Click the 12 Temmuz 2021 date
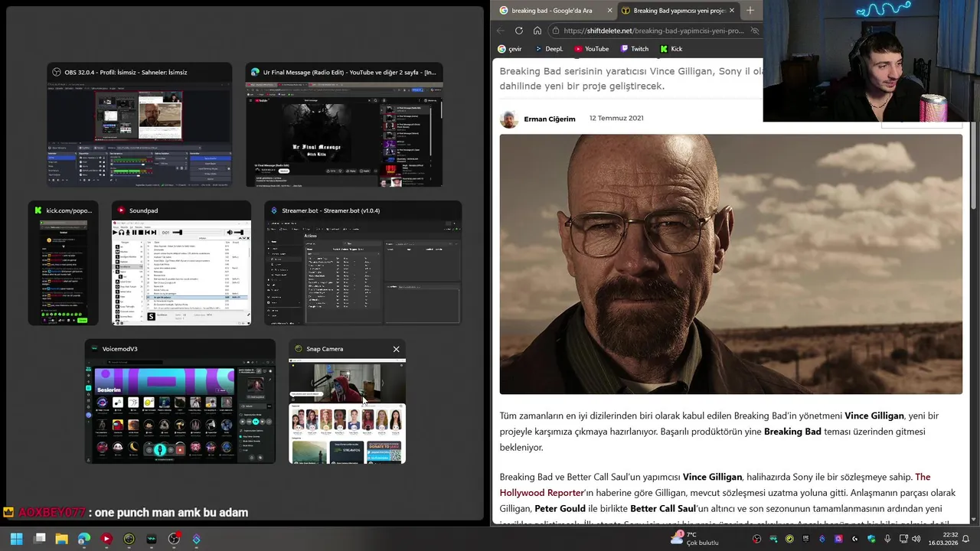 (616, 118)
